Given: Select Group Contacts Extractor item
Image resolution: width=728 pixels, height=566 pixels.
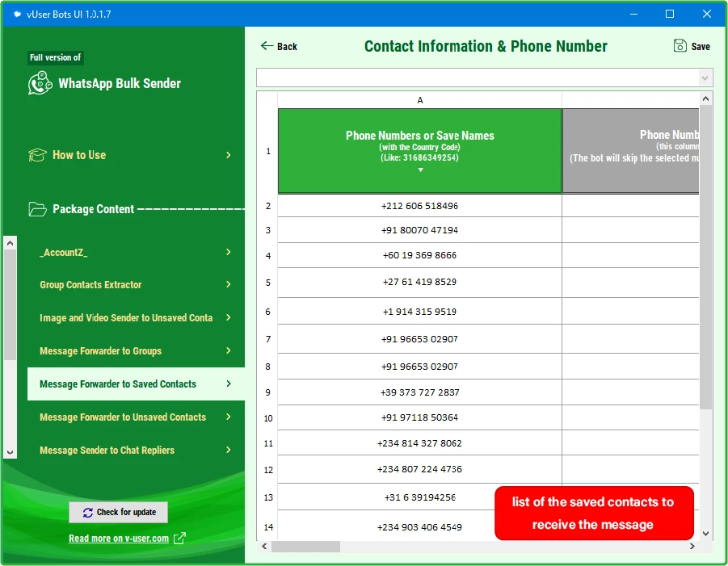Looking at the screenshot, I should click(x=136, y=284).
